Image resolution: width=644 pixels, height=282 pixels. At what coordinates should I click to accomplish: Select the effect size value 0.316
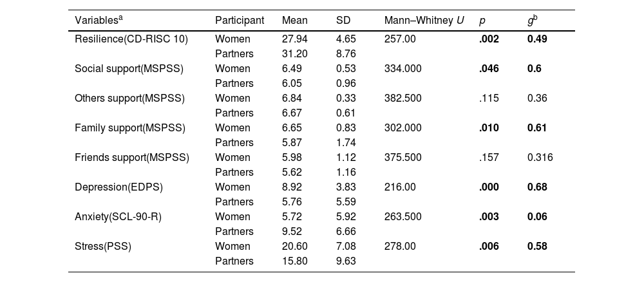[x=539, y=157]
